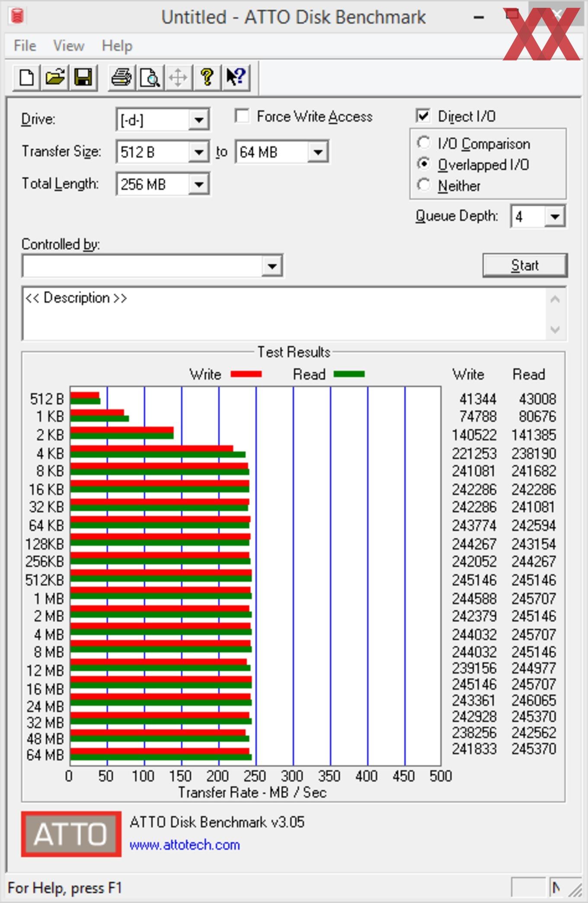
Task: Click the red Write legend swatch
Action: [x=246, y=374]
